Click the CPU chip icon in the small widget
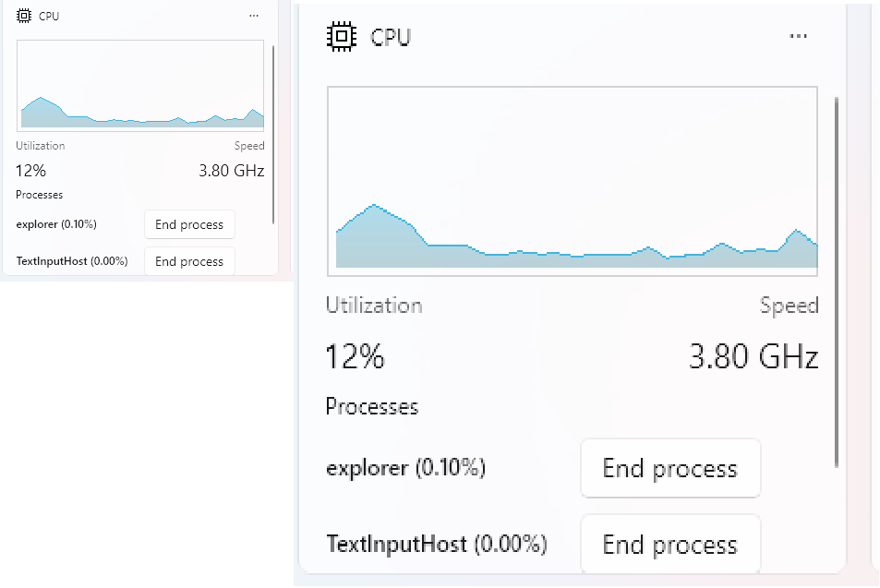Viewport: 880px width, 588px height. pos(23,15)
